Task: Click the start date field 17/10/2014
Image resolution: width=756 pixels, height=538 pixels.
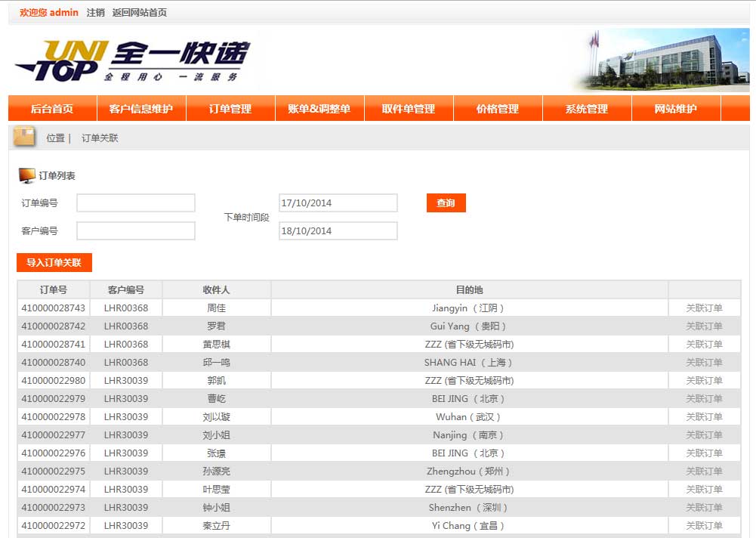Action: 338,203
